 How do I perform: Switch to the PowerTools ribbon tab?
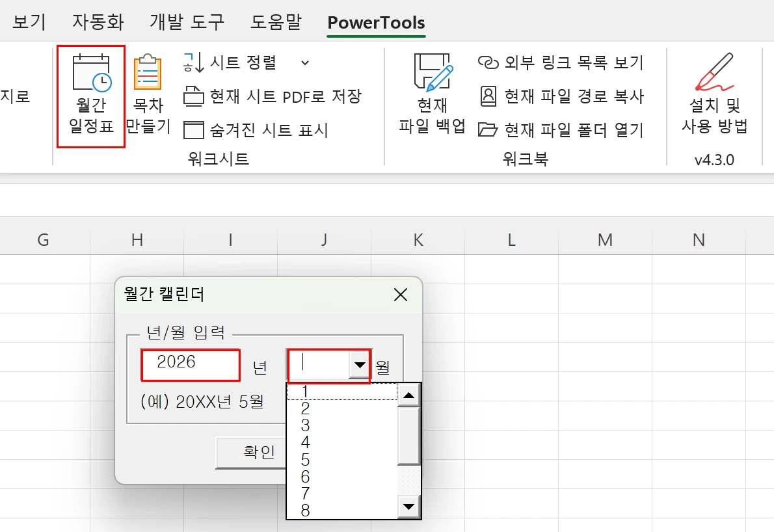point(376,21)
